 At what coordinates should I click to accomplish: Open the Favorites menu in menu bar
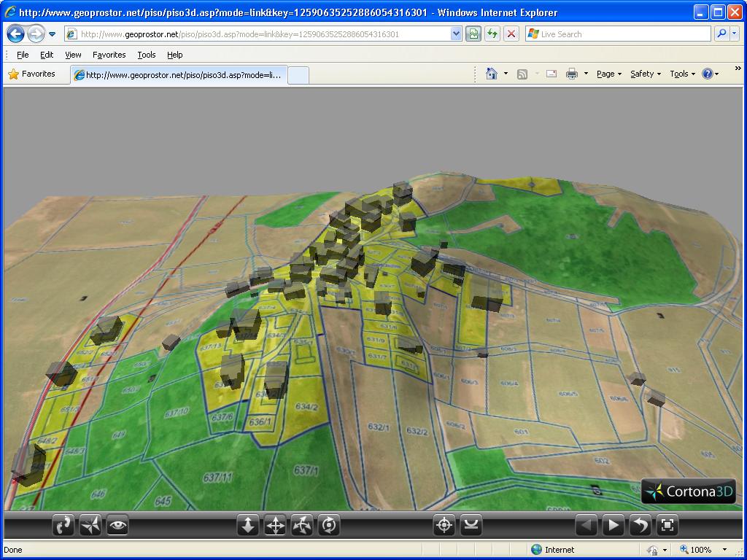[109, 55]
